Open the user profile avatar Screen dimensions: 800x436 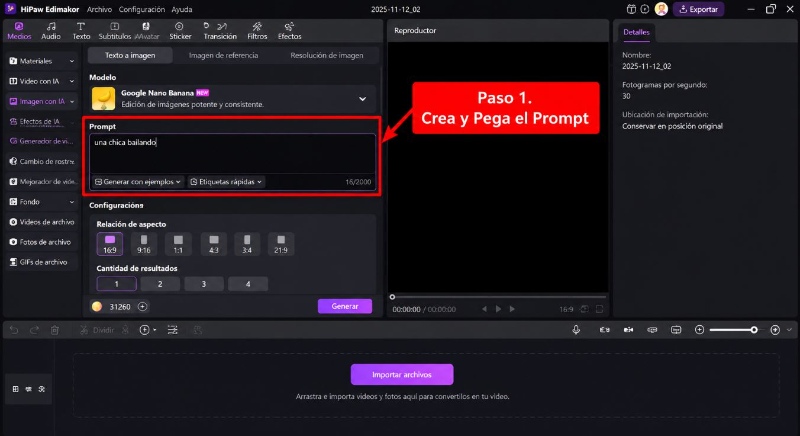coord(661,9)
